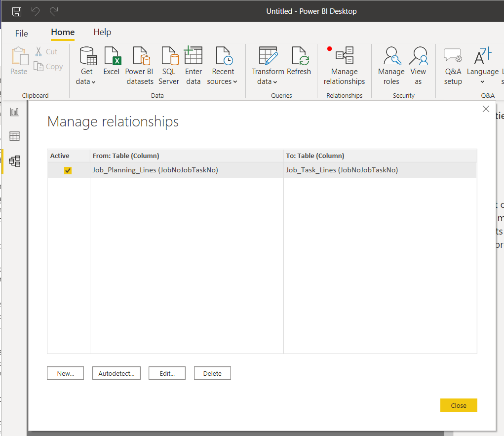Click the SQL Server icon
504x436 pixels.
pyautogui.click(x=169, y=57)
